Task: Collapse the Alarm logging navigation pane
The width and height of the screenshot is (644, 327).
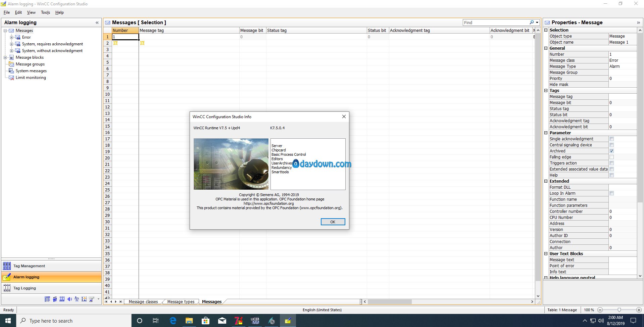Action: tap(97, 23)
